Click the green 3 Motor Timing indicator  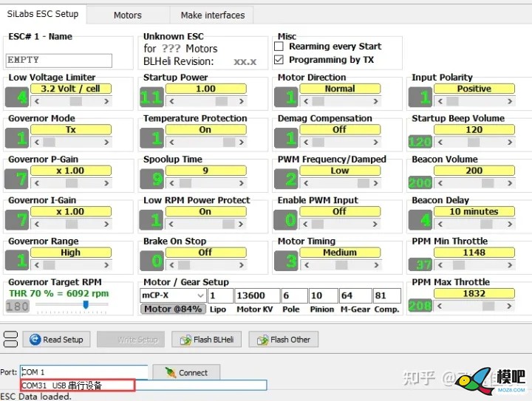(286, 261)
